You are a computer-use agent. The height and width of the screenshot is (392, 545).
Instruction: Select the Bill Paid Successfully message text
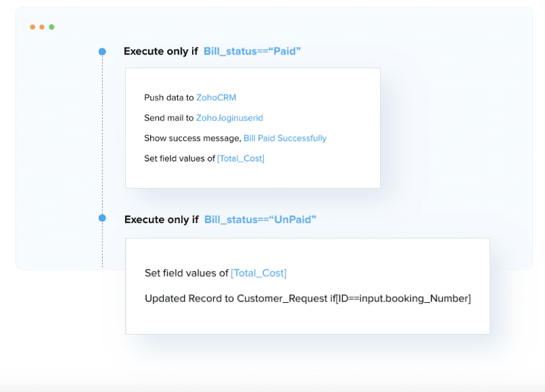pyautogui.click(x=285, y=139)
